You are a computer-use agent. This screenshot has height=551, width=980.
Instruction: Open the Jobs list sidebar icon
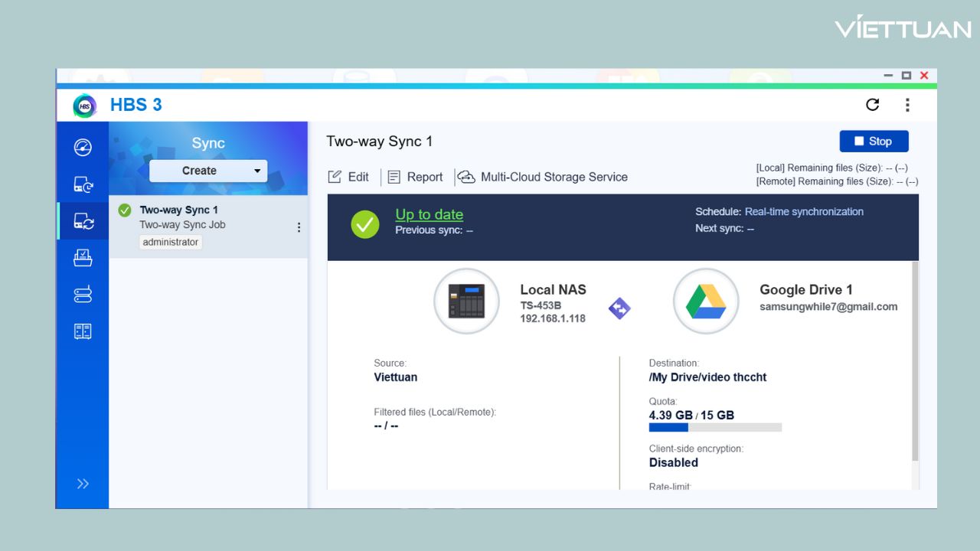click(x=83, y=258)
